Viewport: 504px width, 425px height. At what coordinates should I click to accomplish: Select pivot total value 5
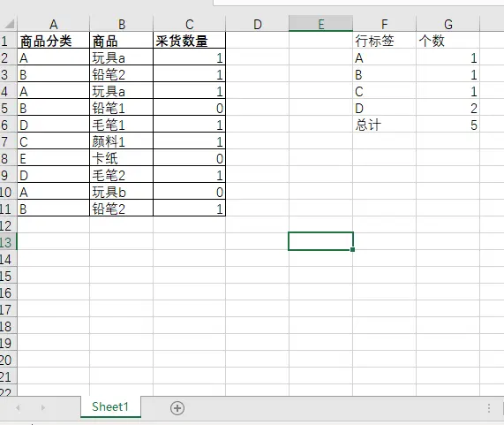(448, 125)
